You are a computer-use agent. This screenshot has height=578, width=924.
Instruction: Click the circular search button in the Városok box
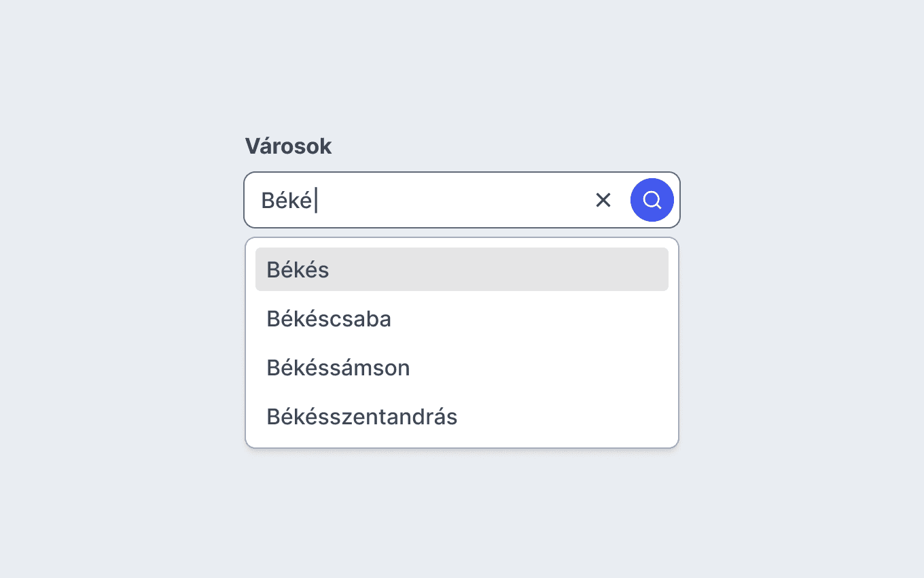(x=652, y=200)
